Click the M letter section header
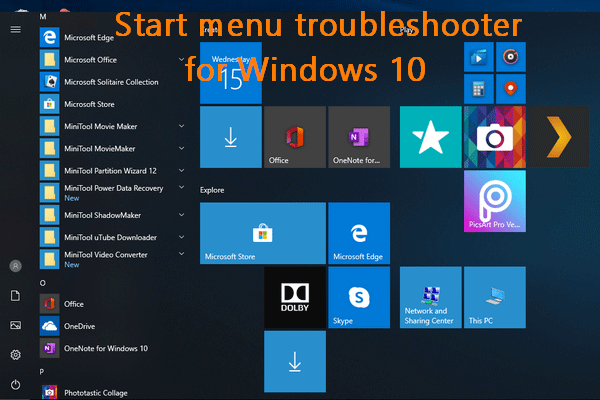600x400 pixels. coord(43,16)
